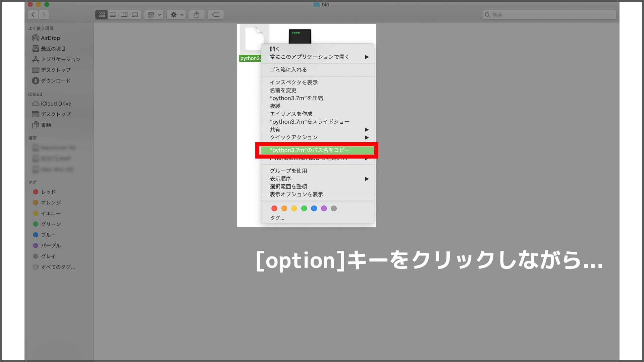Screen dimensions: 644x362
Task: Open the gear action menu
Action: click(176, 14)
